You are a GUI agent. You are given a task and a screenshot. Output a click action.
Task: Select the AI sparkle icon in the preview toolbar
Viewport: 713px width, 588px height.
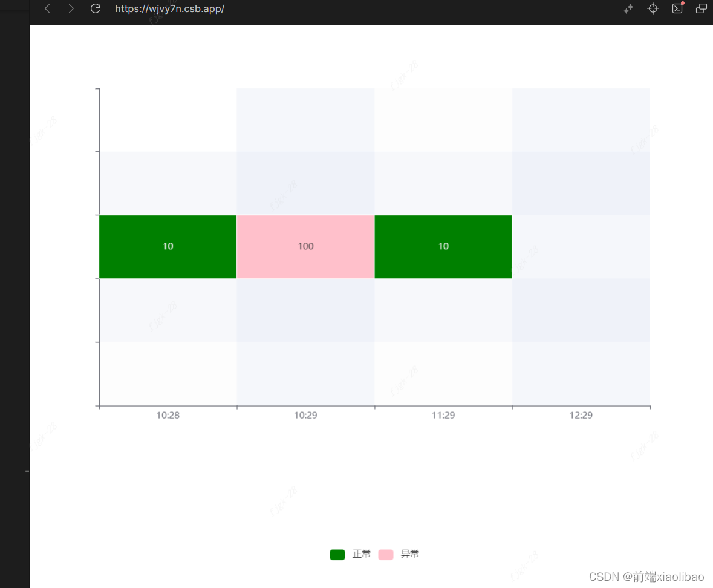(628, 9)
